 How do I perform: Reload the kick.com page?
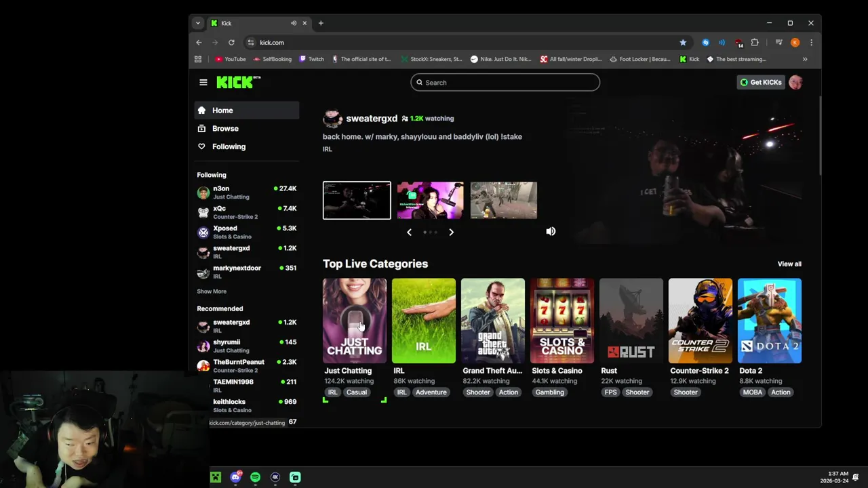coord(231,42)
